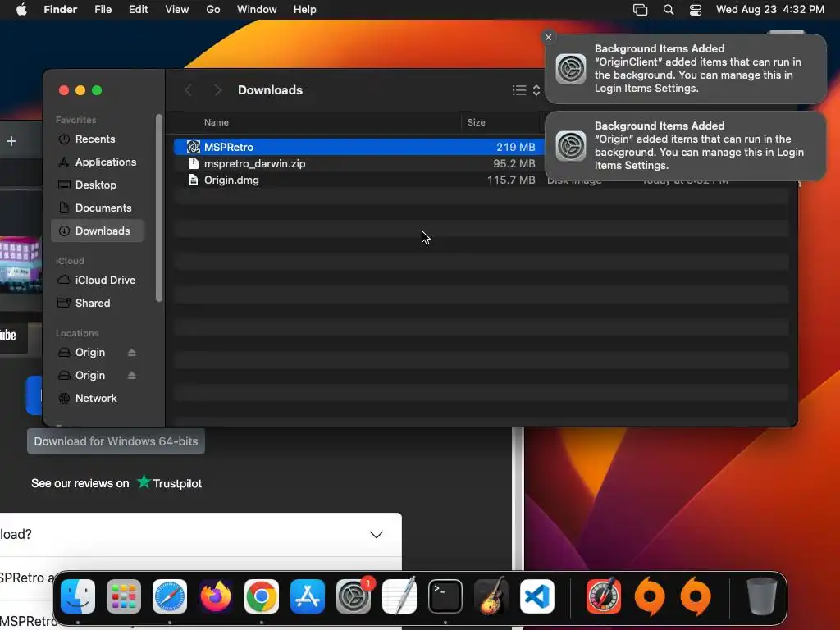Dismiss the OriginClient notification with the close button

(548, 37)
